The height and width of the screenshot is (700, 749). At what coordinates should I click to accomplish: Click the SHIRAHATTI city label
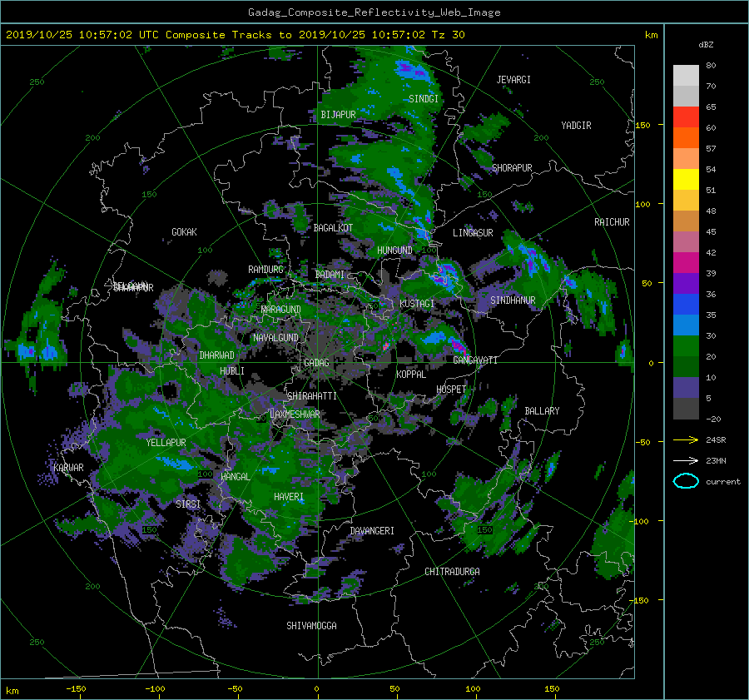(312, 396)
